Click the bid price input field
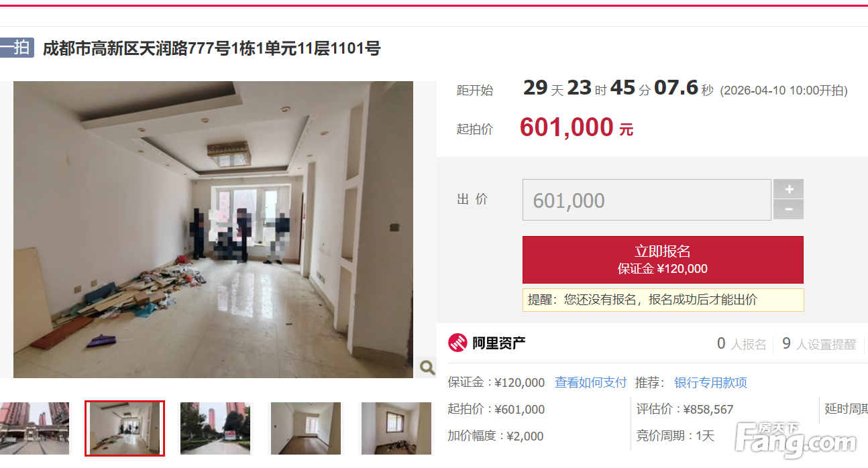This screenshot has width=868, height=468. point(647,200)
